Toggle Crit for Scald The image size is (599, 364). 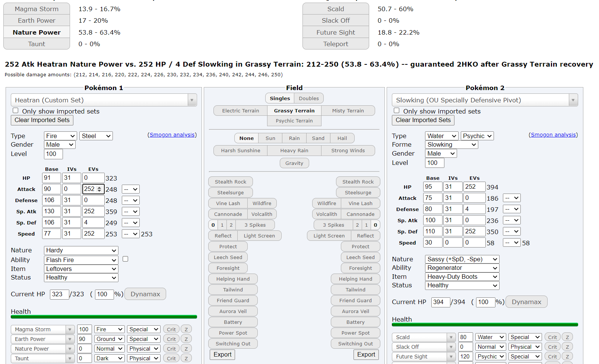tap(552, 337)
